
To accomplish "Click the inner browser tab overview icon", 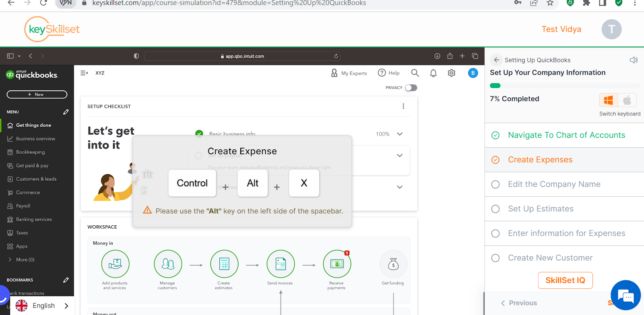I will click(x=475, y=56).
